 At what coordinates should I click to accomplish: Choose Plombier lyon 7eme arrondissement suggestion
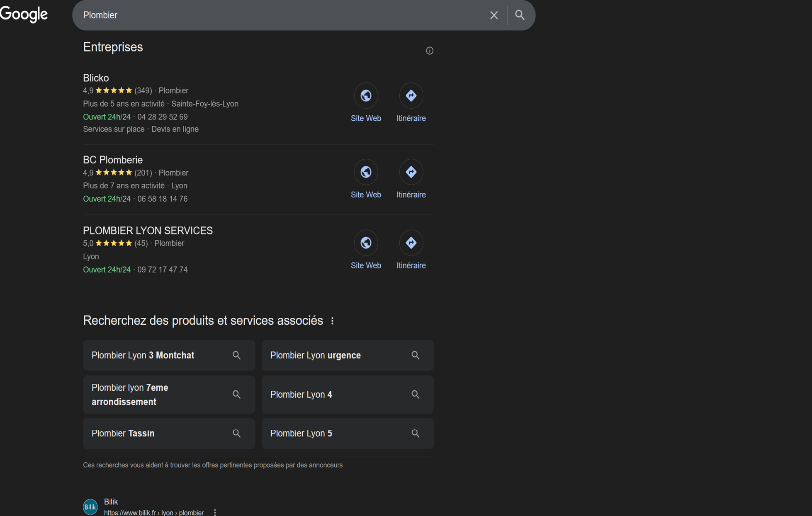point(169,394)
